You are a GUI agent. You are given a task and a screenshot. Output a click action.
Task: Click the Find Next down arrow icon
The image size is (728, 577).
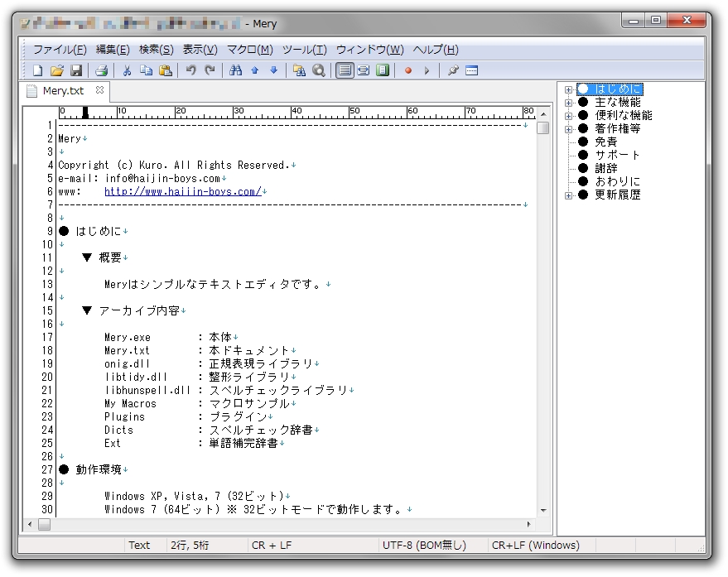click(274, 70)
